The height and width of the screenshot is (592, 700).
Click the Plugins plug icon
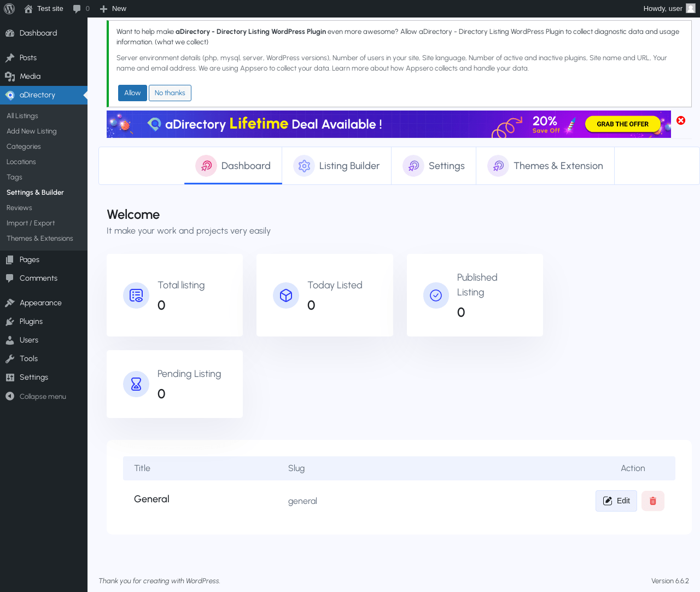point(10,322)
